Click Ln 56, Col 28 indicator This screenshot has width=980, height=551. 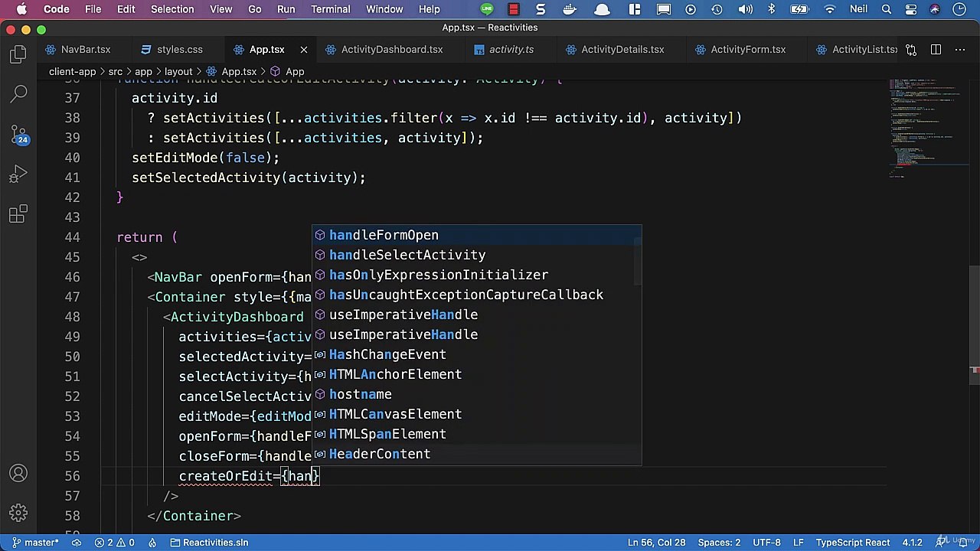656,543
